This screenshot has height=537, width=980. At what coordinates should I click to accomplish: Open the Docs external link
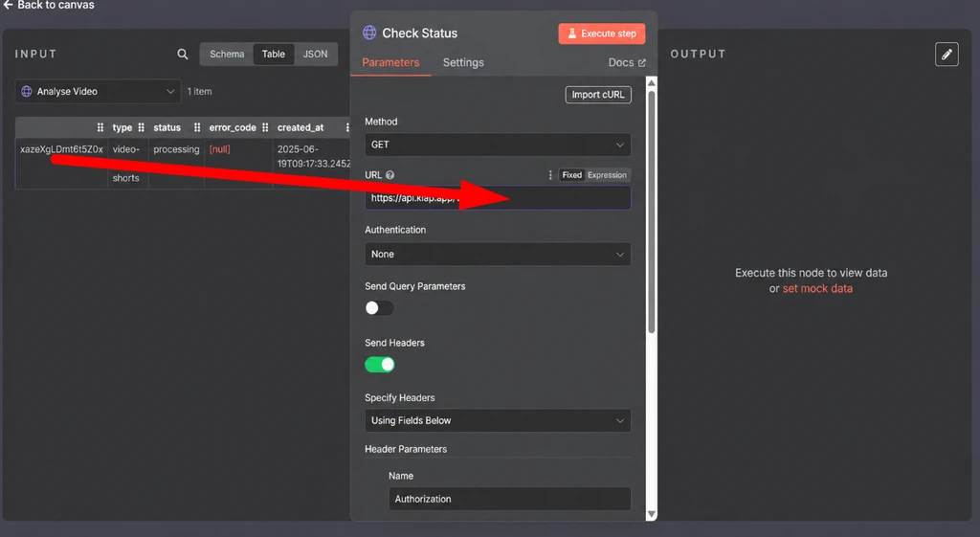(627, 62)
